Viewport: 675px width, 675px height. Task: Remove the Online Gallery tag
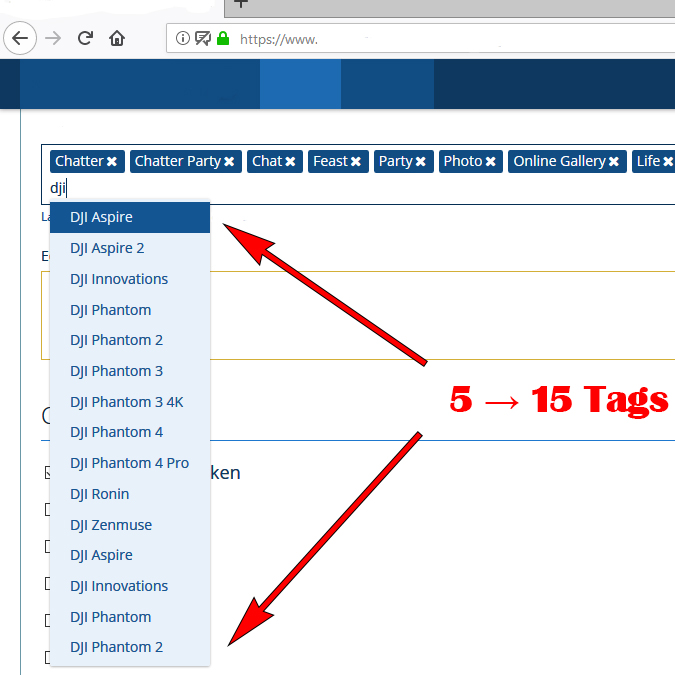pyautogui.click(x=614, y=161)
